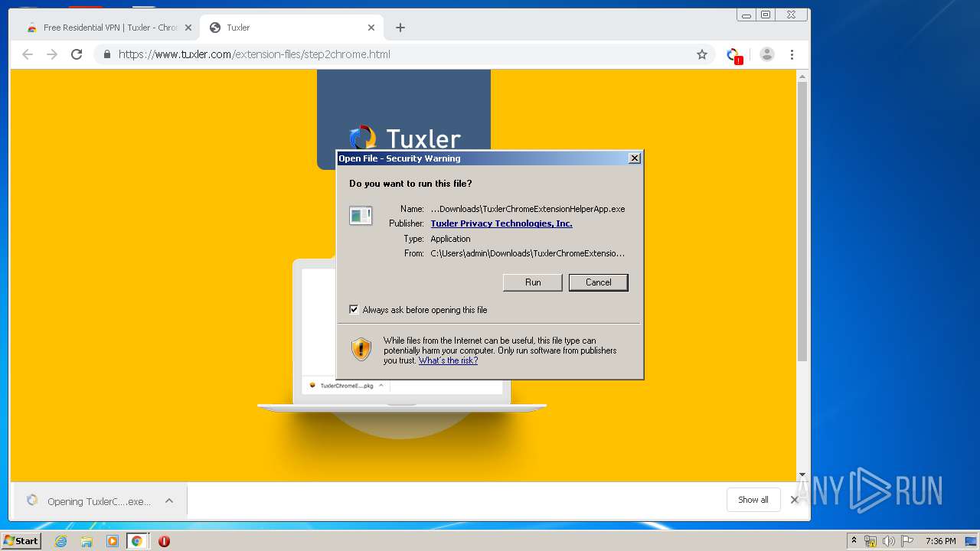
Task: Open the Tuxler extension toolbar icon
Action: coord(734,55)
